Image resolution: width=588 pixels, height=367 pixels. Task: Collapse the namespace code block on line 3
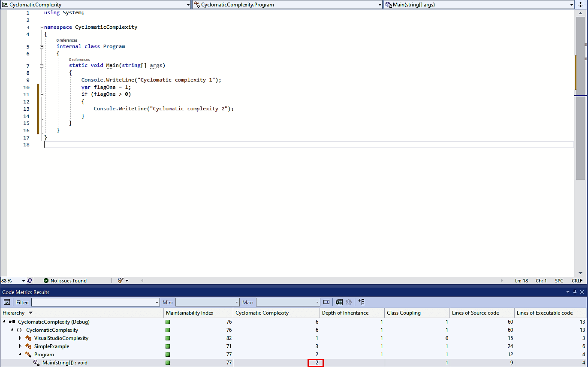(x=42, y=27)
